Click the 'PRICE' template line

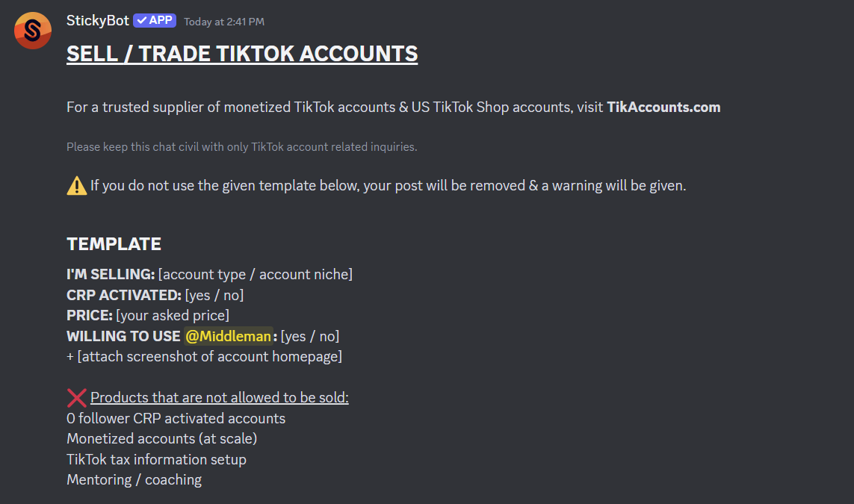(146, 315)
